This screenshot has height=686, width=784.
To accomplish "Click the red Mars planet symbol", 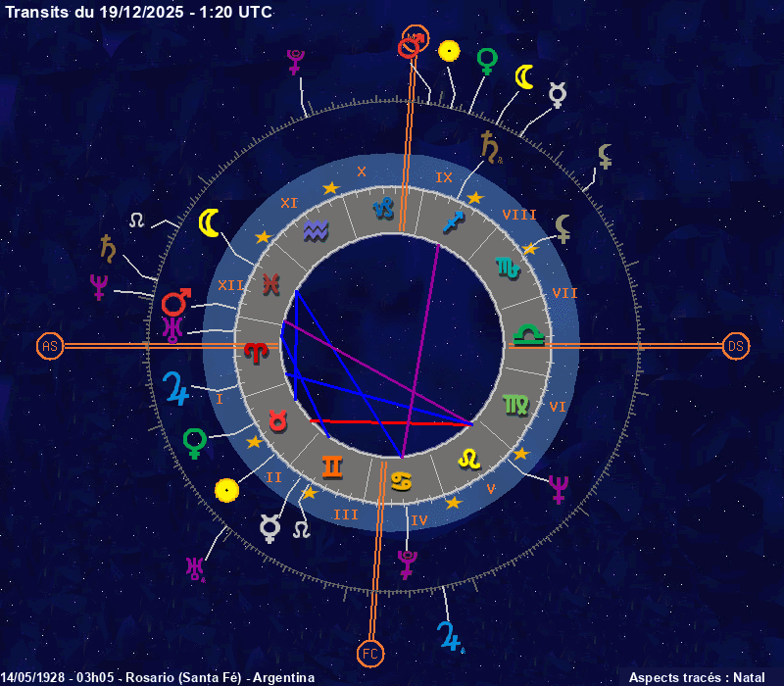I will tap(176, 301).
